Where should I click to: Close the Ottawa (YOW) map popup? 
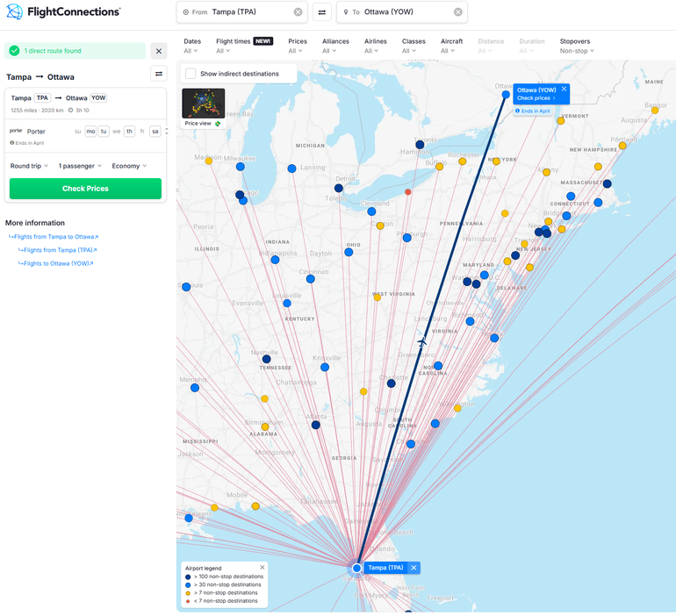(564, 90)
